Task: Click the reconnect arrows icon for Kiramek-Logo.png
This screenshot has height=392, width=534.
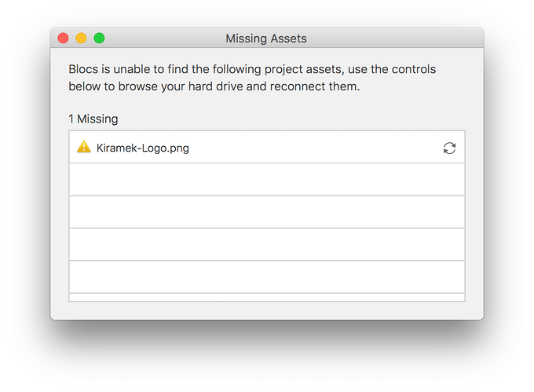Action: pos(449,148)
